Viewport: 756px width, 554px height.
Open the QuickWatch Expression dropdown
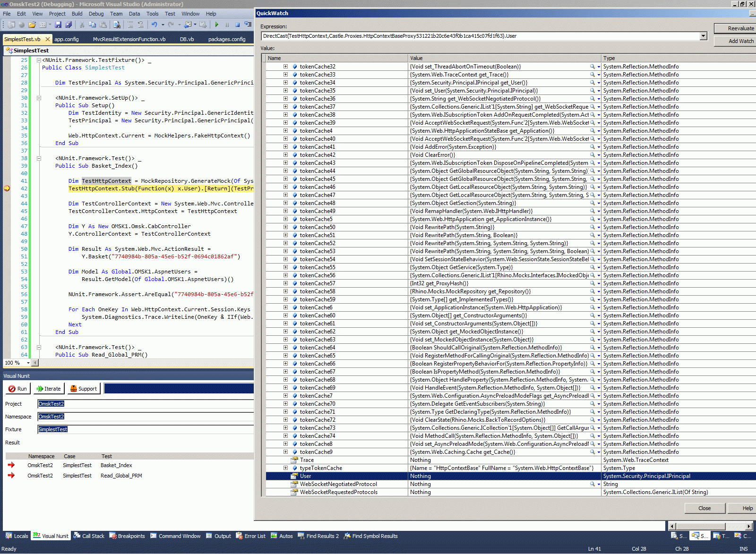pos(703,36)
